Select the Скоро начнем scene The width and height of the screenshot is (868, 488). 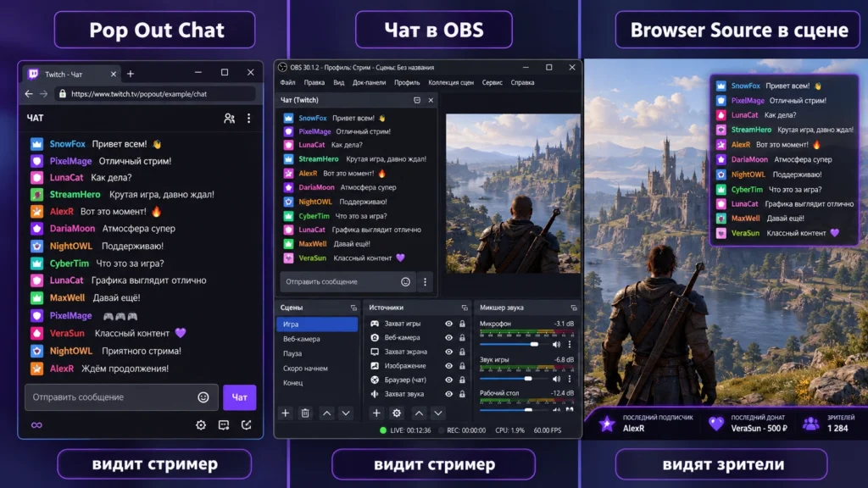(317, 368)
